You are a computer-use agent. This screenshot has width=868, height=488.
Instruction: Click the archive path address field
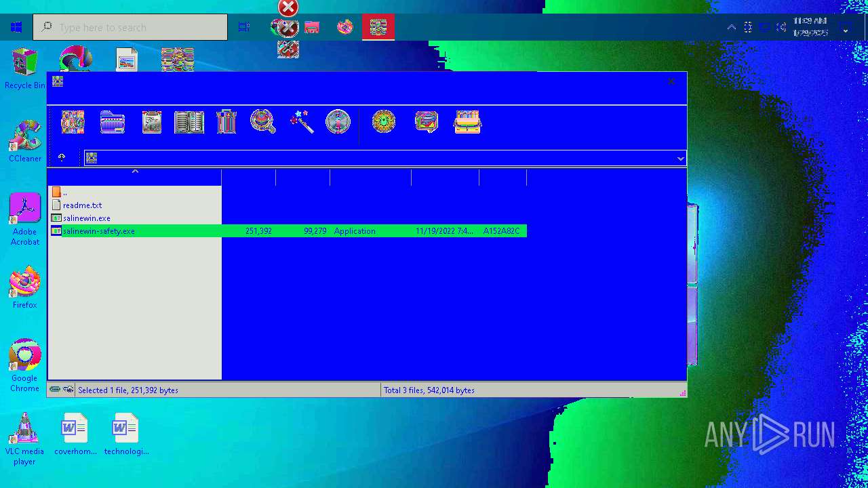[x=384, y=158]
